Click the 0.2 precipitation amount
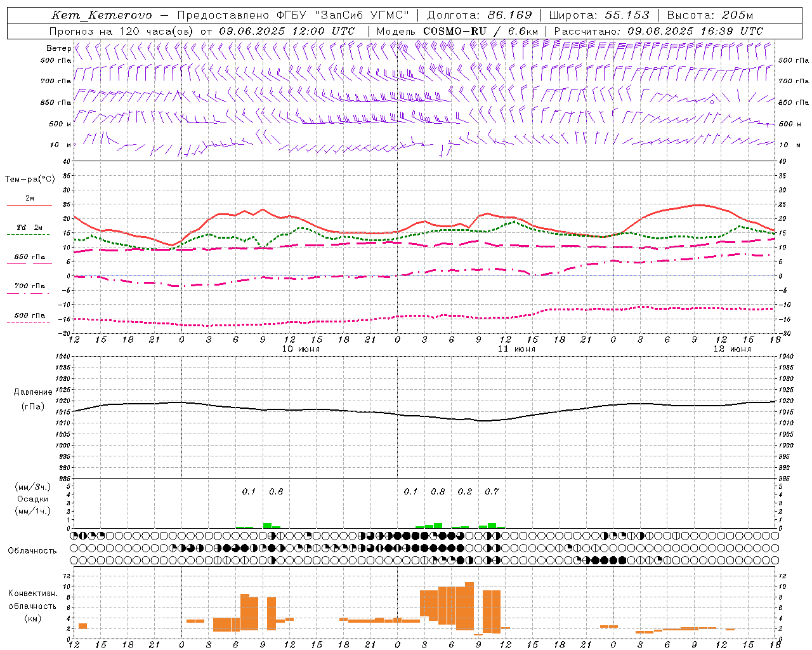812x650 pixels. pos(465,491)
